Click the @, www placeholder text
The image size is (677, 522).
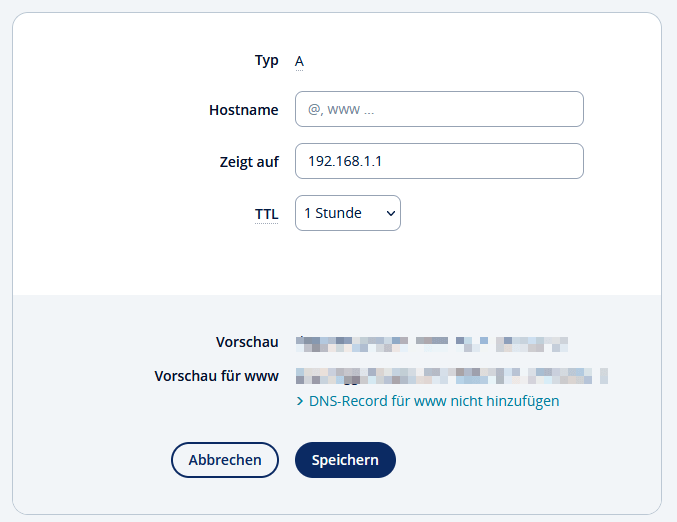(x=341, y=110)
